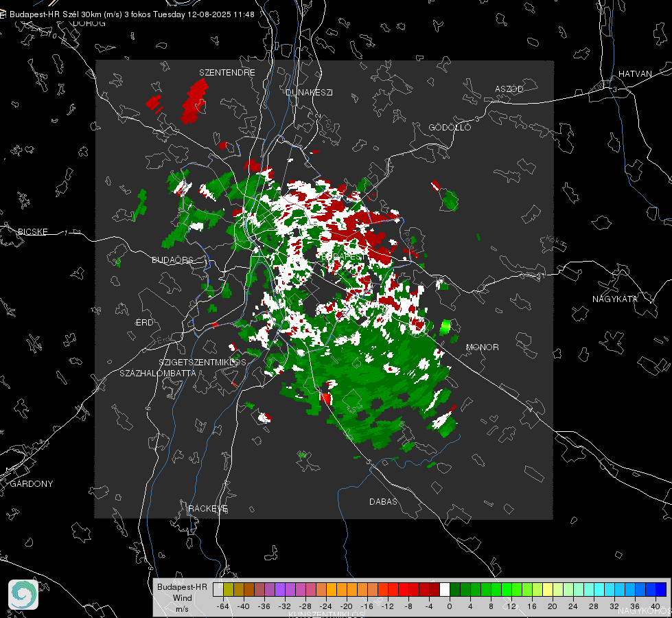Click the bright green echo west of Monor
The width and height of the screenshot is (672, 618).
445,328
